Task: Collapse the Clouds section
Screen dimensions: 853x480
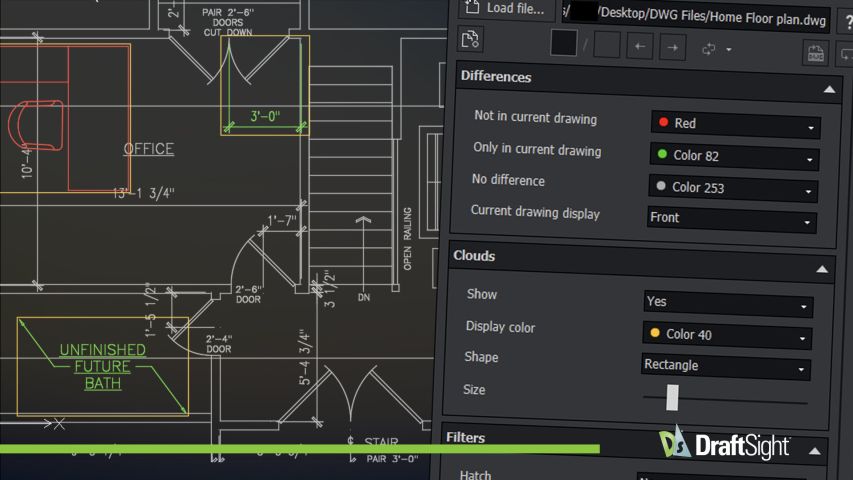Action: (821, 269)
